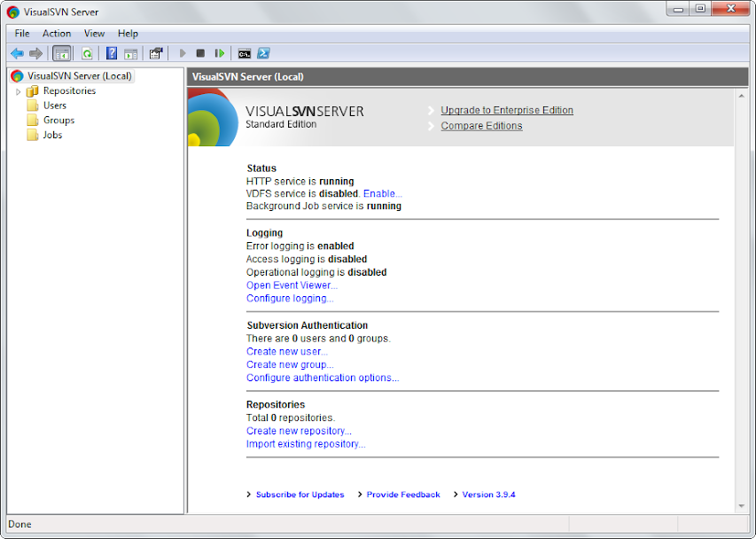Click Upgrade to Enterprise Edition link

(506, 111)
